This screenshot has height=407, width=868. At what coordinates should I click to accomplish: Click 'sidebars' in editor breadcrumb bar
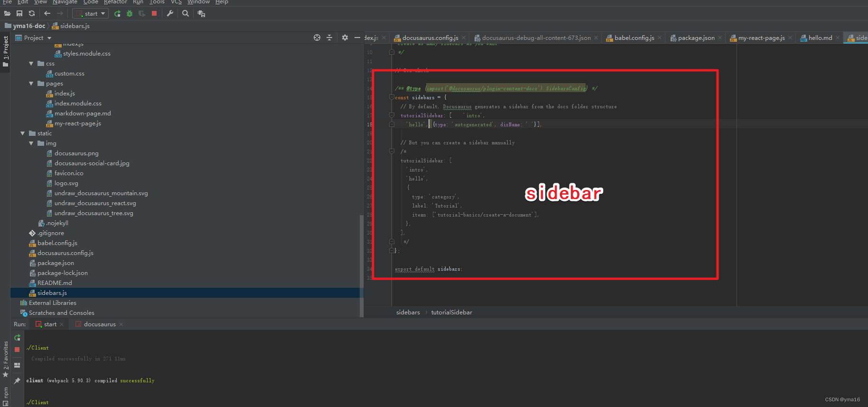click(x=408, y=312)
